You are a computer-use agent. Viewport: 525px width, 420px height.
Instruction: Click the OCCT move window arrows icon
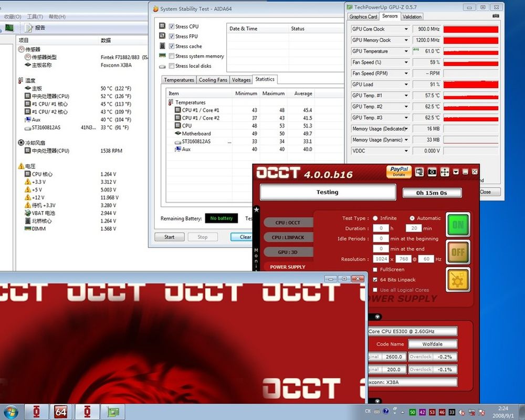[x=444, y=172]
